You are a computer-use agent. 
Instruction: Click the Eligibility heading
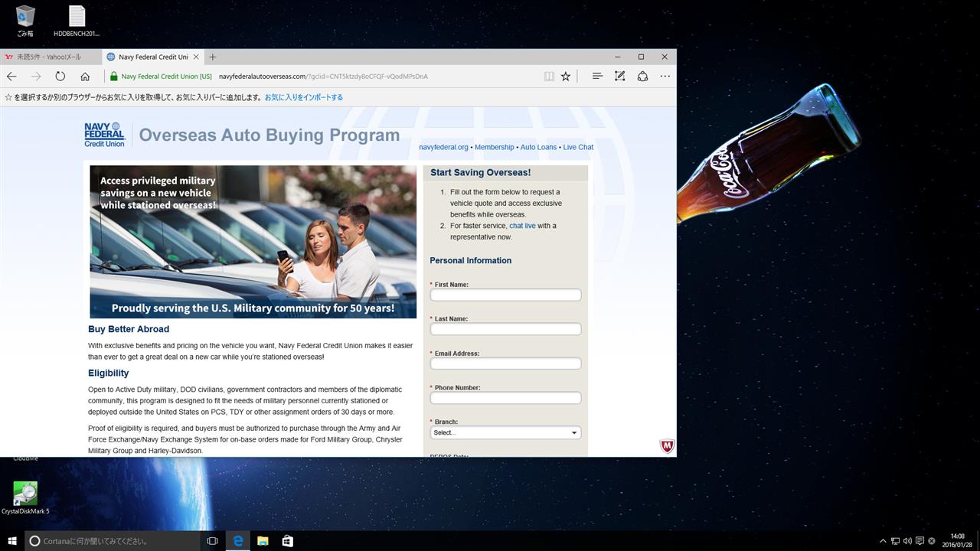(108, 373)
